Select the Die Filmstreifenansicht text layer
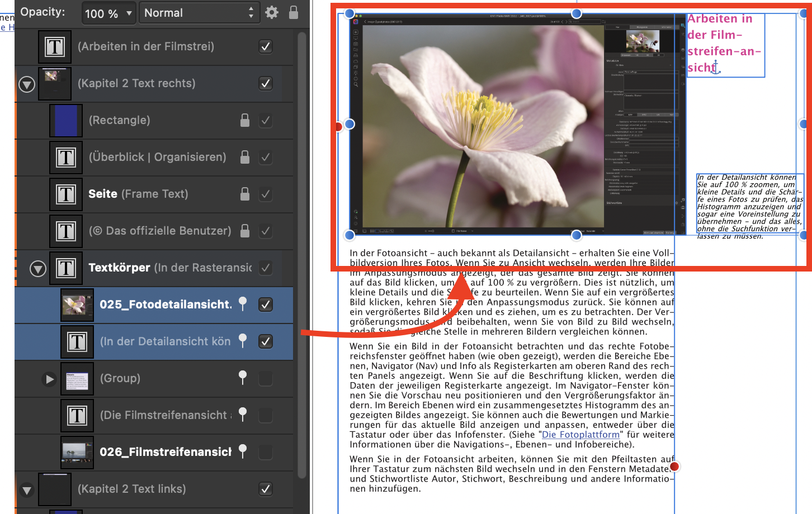This screenshot has height=514, width=812. 166,415
